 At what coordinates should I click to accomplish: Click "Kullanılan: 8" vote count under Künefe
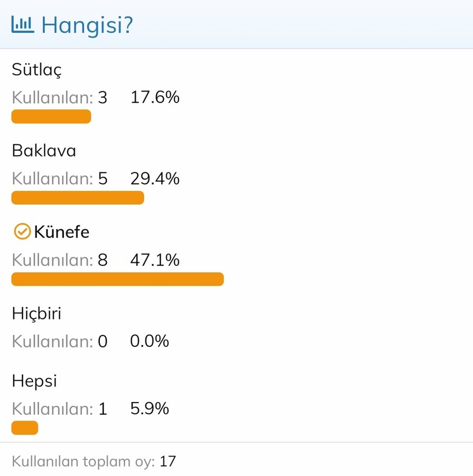coord(59,260)
